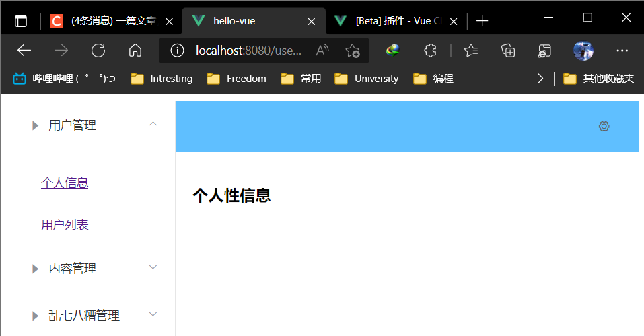Close the hello-vue tab
The width and height of the screenshot is (644, 336).
tap(312, 22)
